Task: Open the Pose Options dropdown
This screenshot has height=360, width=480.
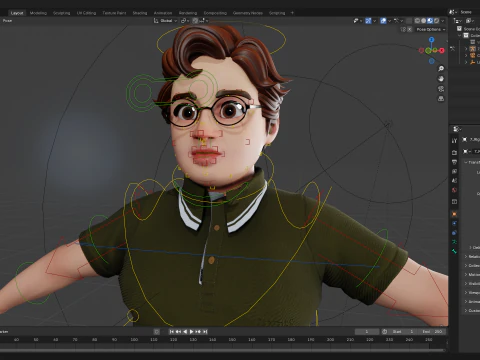Action: [x=431, y=29]
